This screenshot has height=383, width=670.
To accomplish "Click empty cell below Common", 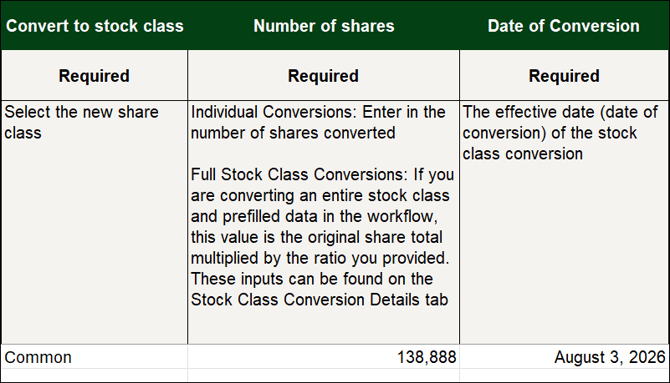I will coord(94,375).
